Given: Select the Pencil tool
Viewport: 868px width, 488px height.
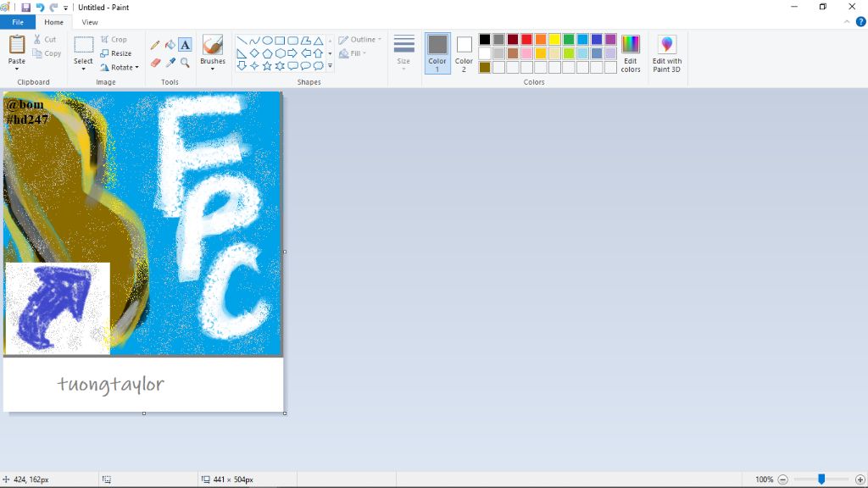Looking at the screenshot, I should coord(155,45).
